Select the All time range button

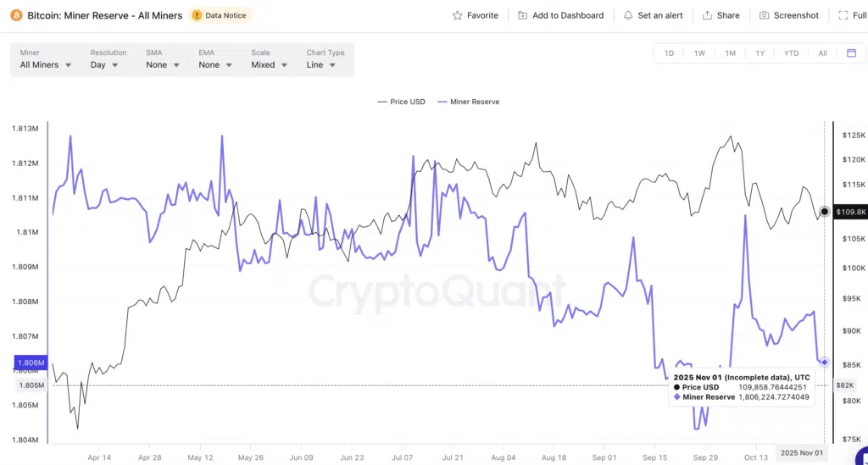pos(822,53)
